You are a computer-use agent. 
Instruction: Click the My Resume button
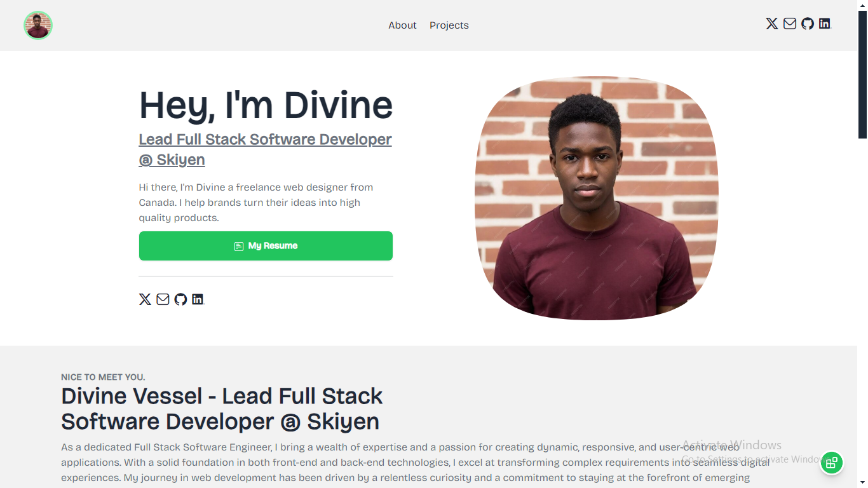266,246
